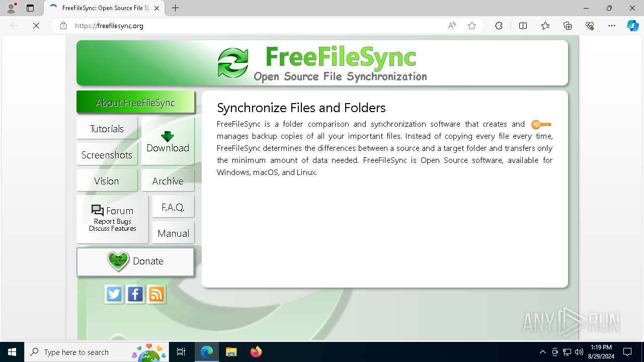The width and height of the screenshot is (644, 362).
Task: Open the RSS feed icon
Action: pyautogui.click(x=156, y=294)
